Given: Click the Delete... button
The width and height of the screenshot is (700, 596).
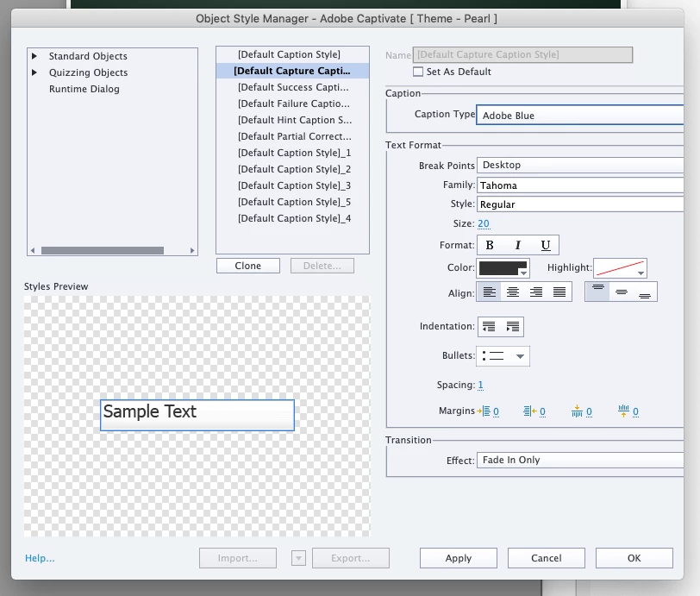Looking at the screenshot, I should tap(322, 266).
